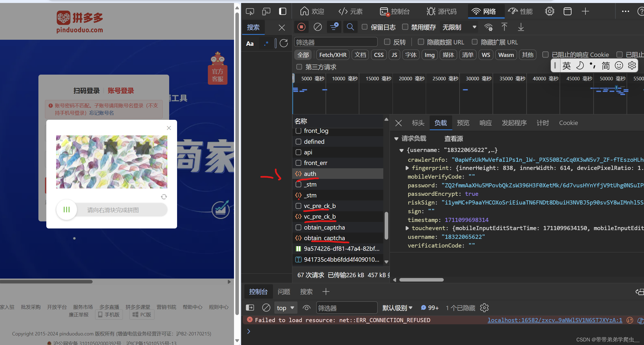Image resolution: width=644 pixels, height=345 pixels.
Task: Switch to the 控制台 DevTools tab
Action: (395, 11)
